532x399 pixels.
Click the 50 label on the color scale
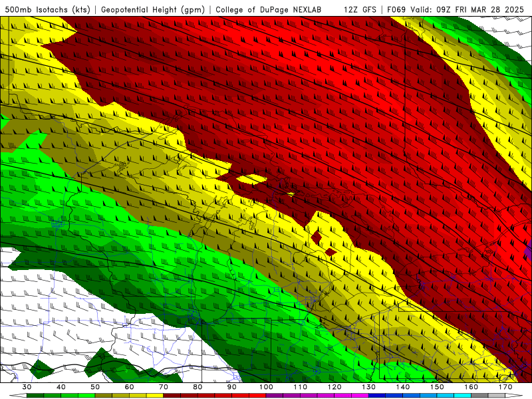[x=95, y=387]
